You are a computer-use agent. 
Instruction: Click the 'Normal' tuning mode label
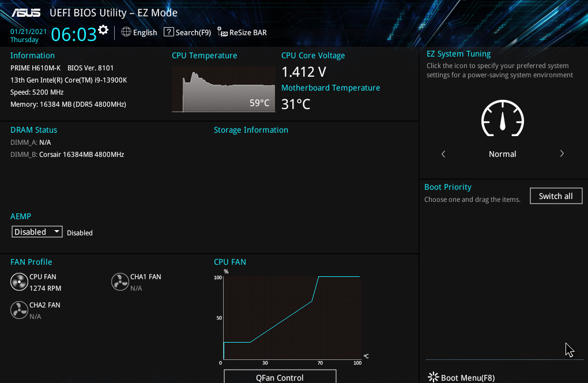click(503, 154)
